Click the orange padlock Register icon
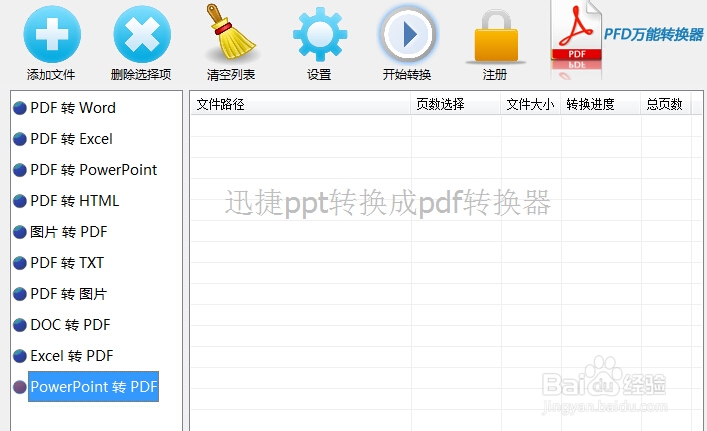This screenshot has width=707, height=431. [496, 36]
